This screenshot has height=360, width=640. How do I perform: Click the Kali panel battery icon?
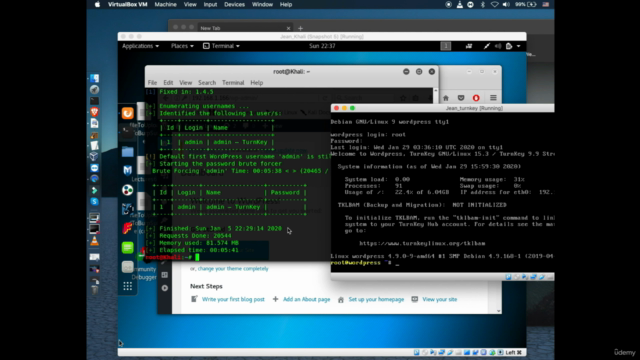509,46
